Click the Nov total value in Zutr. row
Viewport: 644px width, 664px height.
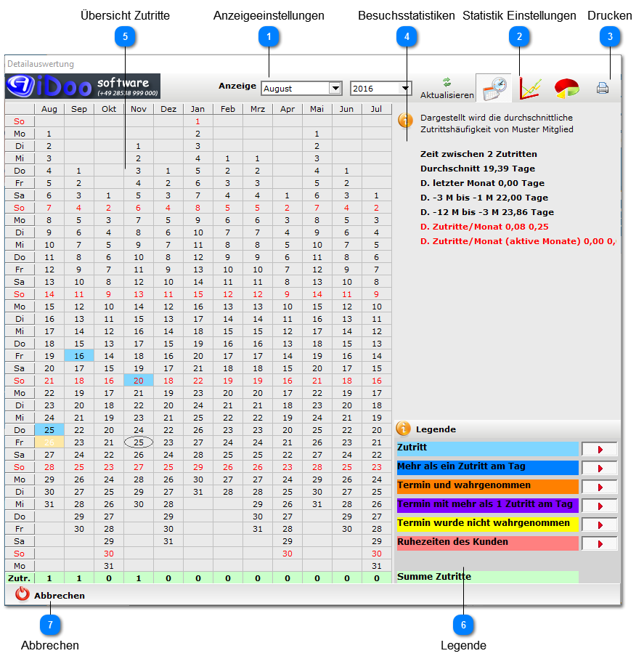(x=139, y=578)
